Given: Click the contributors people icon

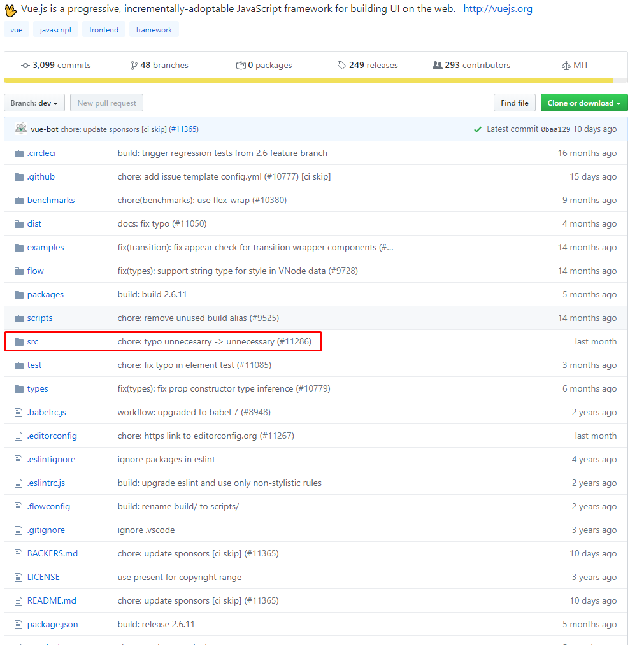Looking at the screenshot, I should (x=438, y=66).
